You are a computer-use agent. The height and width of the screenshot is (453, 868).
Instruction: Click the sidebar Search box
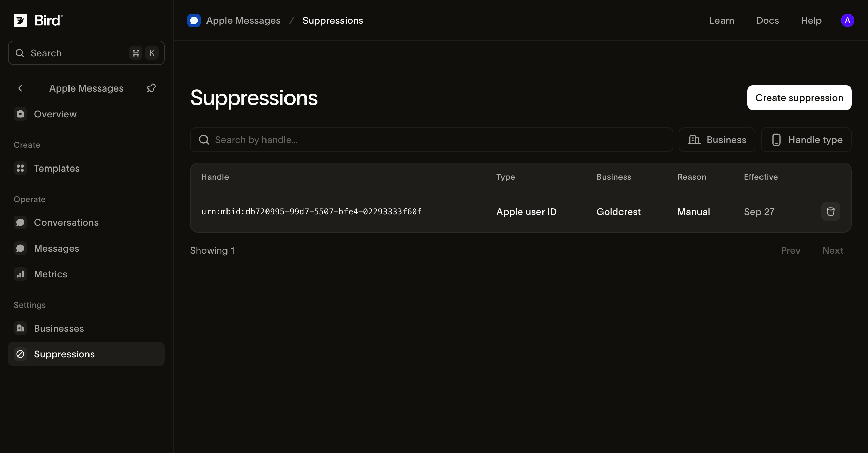click(x=86, y=53)
